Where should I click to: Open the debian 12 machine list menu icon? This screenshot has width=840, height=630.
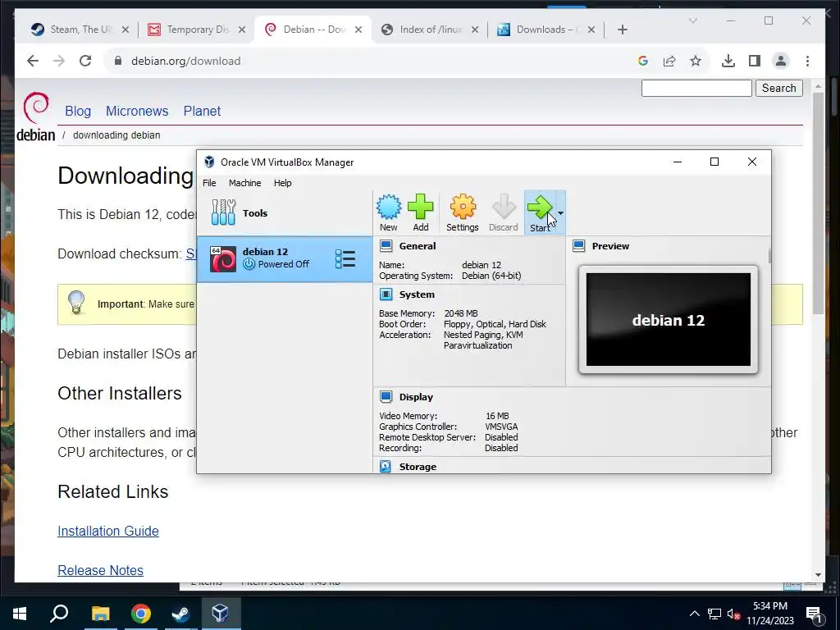345,258
